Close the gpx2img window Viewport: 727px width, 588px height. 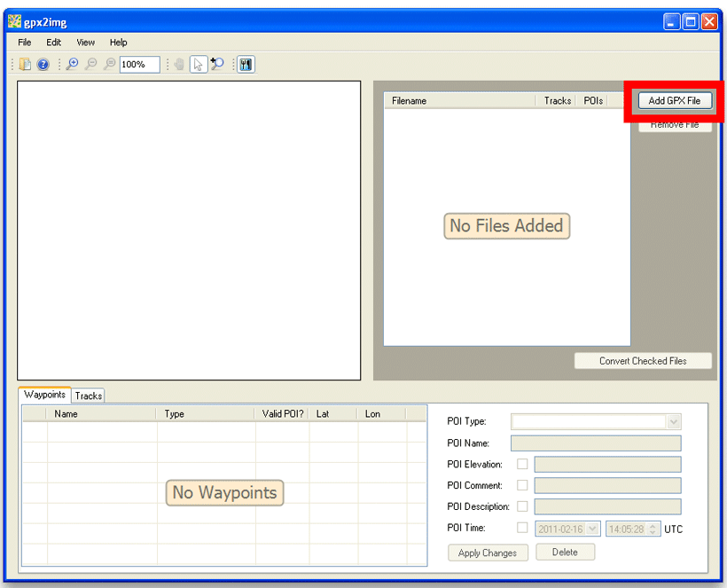pos(709,22)
